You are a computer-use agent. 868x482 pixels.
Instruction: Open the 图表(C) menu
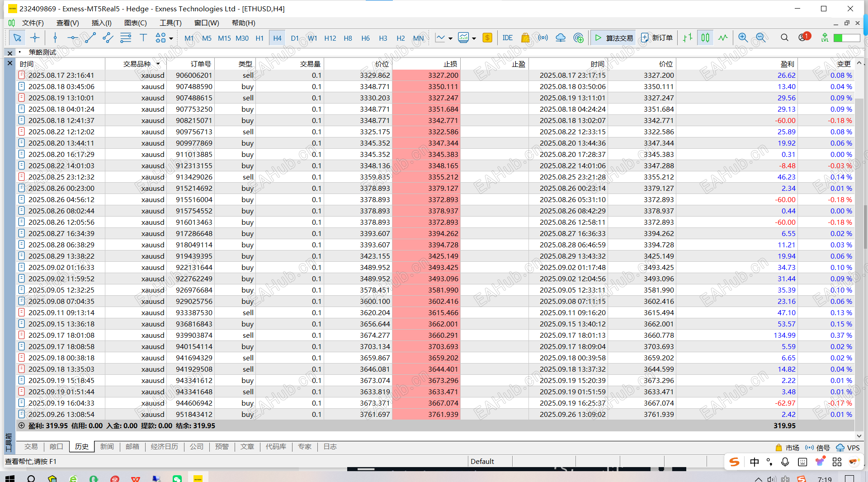(x=135, y=23)
